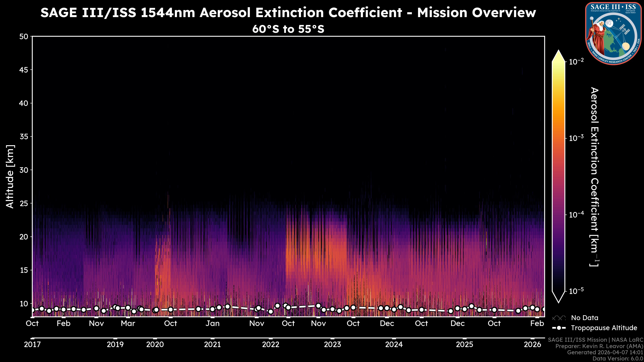Click the 60°S to 55°S subtitle
Image resolution: width=644 pixels, height=362 pixels.
(x=288, y=29)
